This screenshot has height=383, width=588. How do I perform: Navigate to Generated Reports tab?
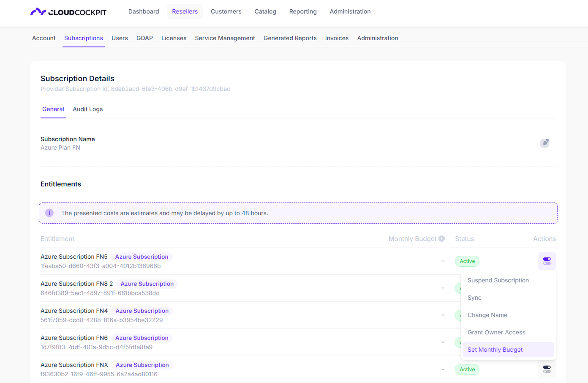coord(290,38)
